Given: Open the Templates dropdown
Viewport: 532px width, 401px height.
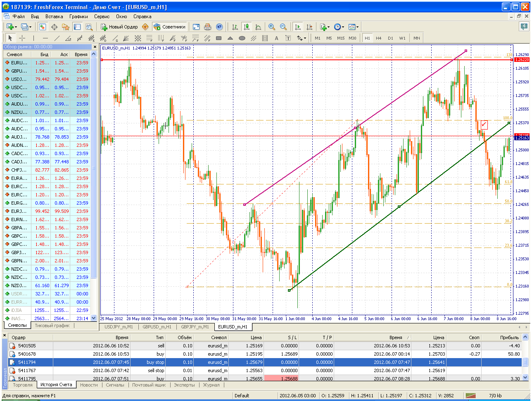Looking at the screenshot, I should point(353,27).
